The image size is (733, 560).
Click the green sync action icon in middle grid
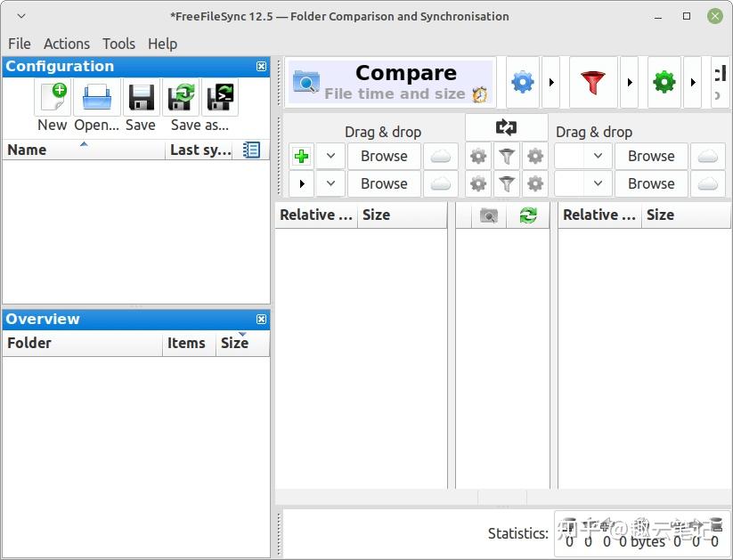click(528, 215)
